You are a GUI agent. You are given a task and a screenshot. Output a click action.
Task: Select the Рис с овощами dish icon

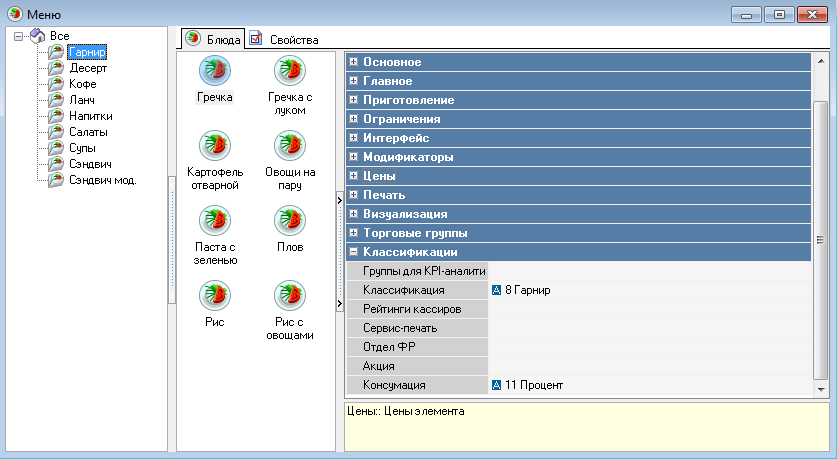[x=290, y=295]
